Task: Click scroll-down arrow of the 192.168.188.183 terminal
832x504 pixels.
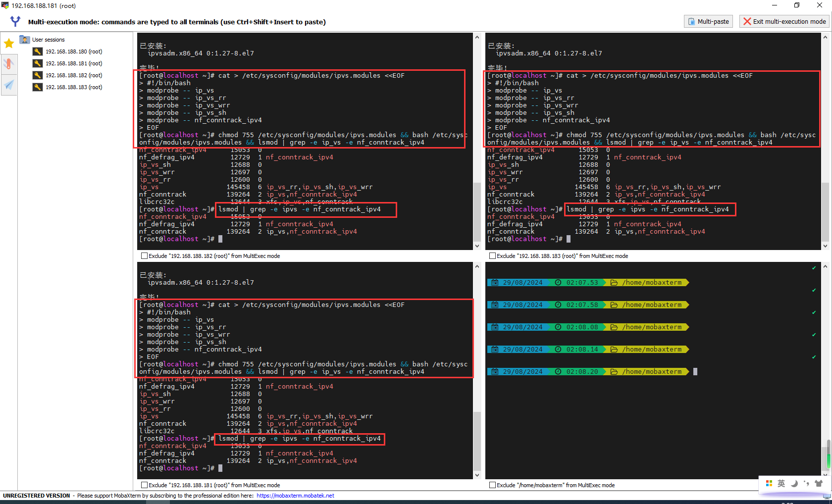Action: [825, 246]
